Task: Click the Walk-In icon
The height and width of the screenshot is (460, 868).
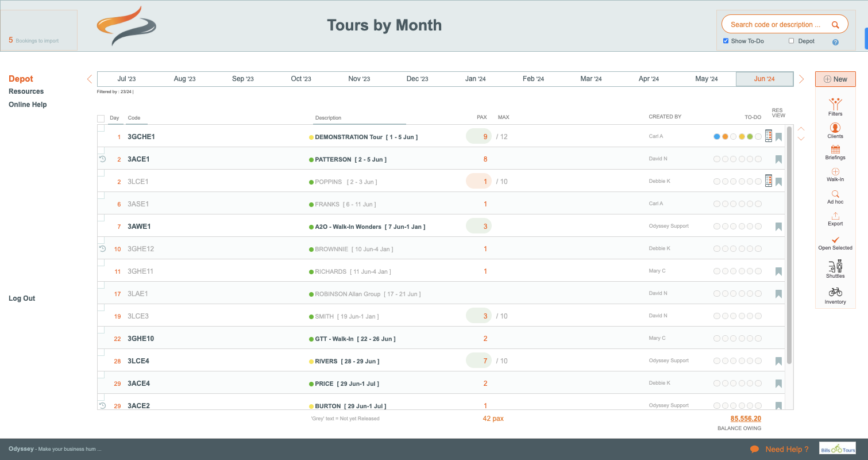Action: pyautogui.click(x=835, y=171)
